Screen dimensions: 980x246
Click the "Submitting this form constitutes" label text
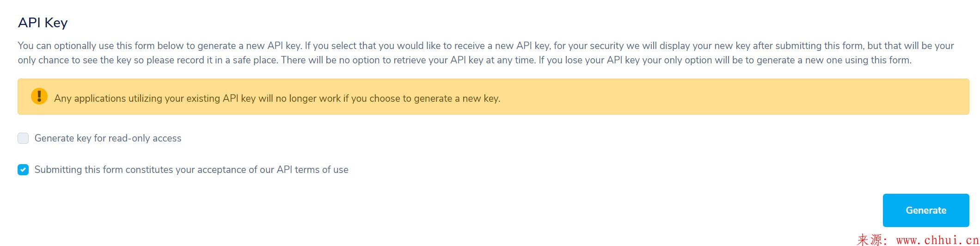pyautogui.click(x=104, y=170)
